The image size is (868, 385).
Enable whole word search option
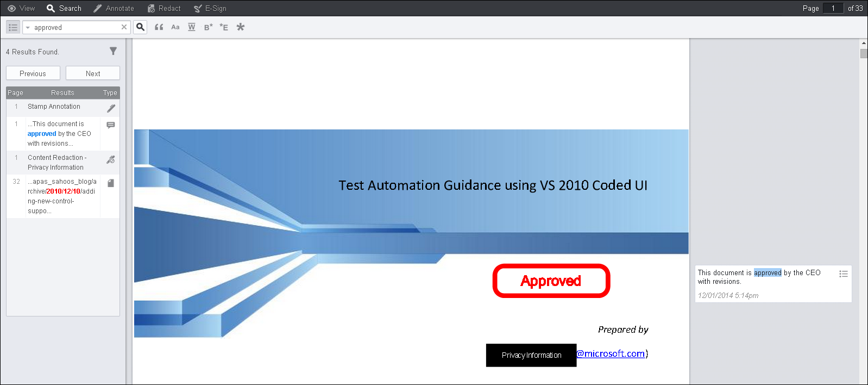pyautogui.click(x=191, y=27)
